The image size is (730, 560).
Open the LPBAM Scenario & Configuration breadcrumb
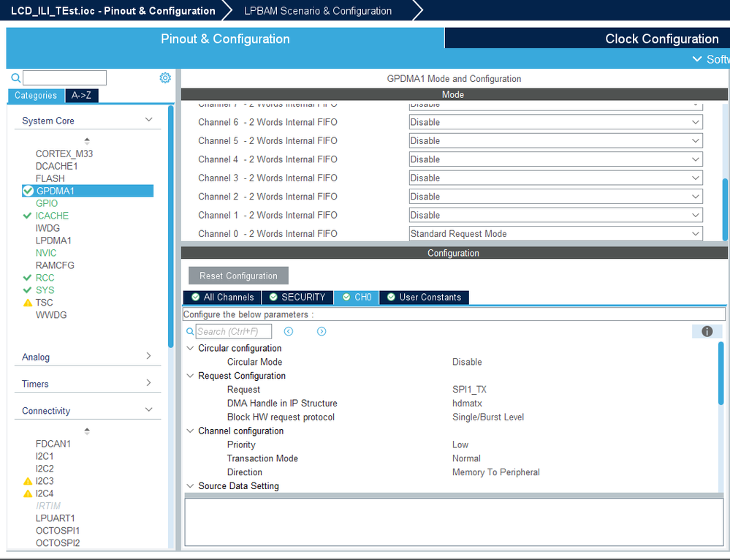coord(318,11)
